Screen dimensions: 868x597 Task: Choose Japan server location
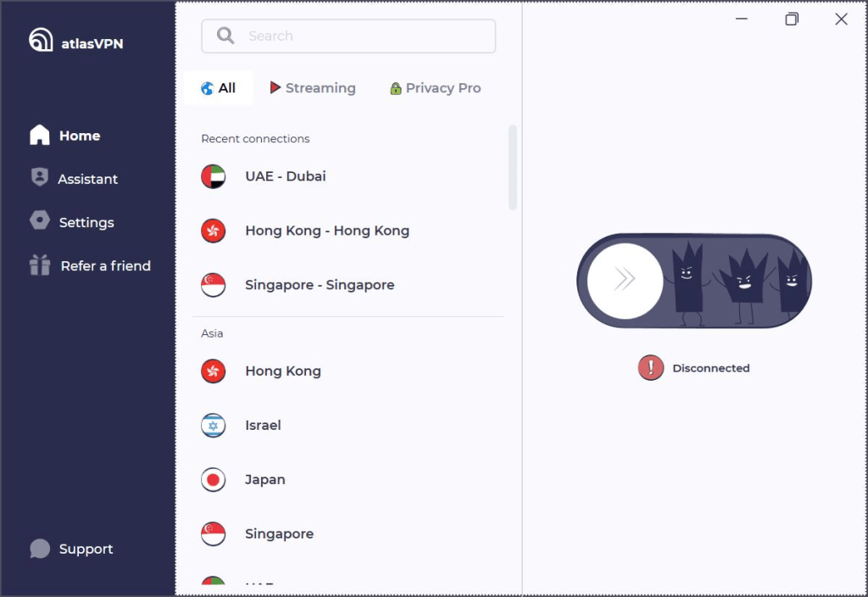pos(348,480)
